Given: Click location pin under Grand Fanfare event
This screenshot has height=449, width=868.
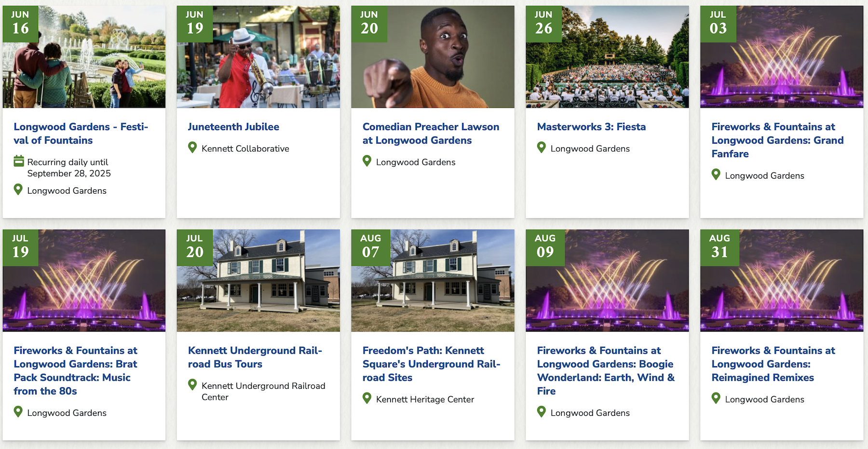Looking at the screenshot, I should [x=716, y=174].
